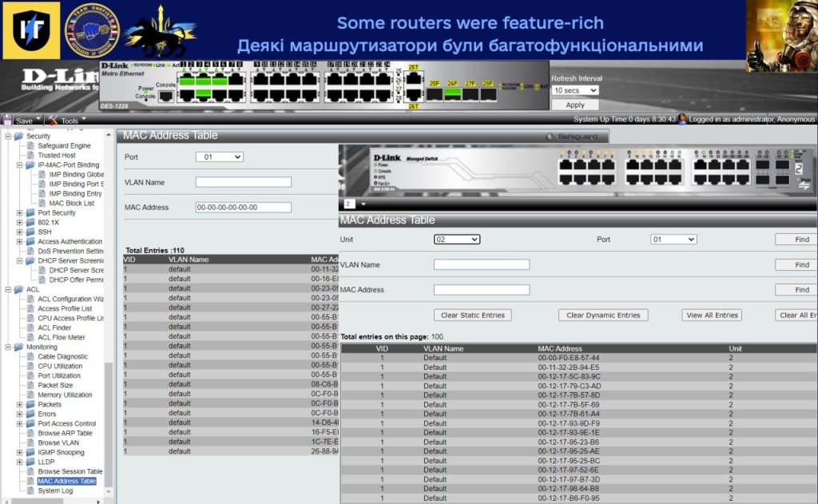
Task: Click the MAC Address field containing 00-00-00-00-00-00
Action: pos(243,208)
